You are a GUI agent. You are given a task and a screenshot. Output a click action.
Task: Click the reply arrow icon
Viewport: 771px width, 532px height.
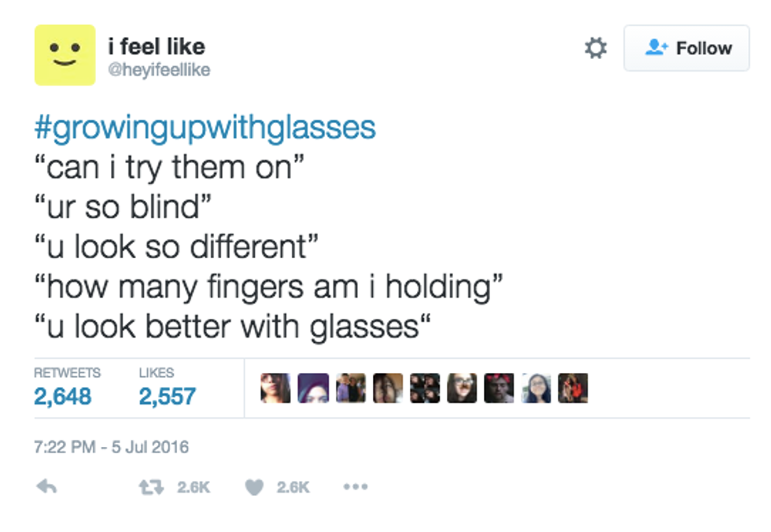click(x=46, y=487)
